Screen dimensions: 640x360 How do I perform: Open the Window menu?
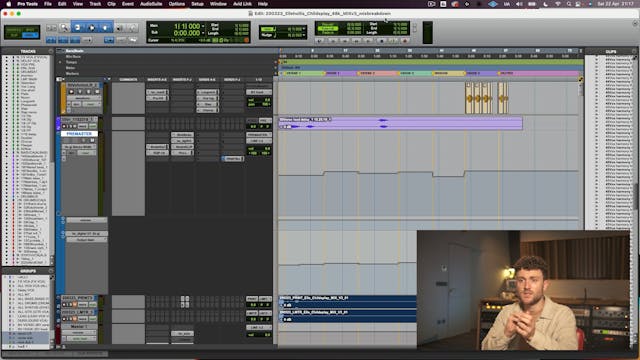[218, 4]
